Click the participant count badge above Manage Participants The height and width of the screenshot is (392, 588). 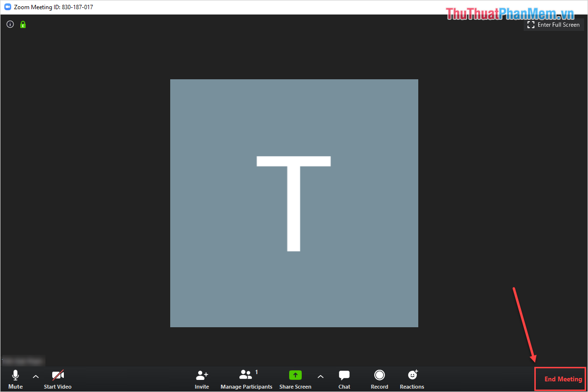(x=256, y=372)
